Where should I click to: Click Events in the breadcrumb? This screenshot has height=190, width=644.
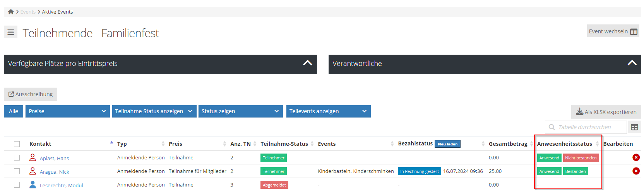28,12
